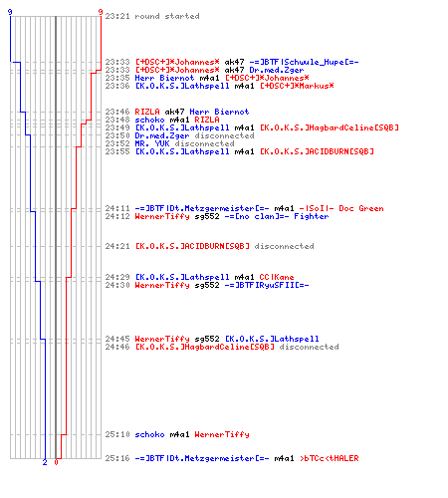Click -=]BTF|RyuSFII[=- player name
The image size is (448, 498).
tap(267, 285)
